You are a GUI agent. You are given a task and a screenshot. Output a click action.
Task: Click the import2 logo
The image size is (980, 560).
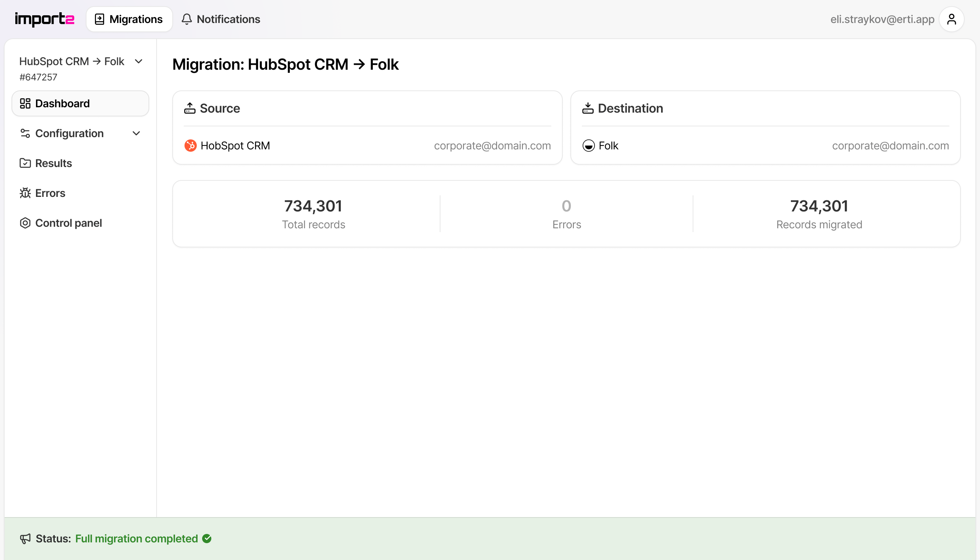click(x=44, y=19)
